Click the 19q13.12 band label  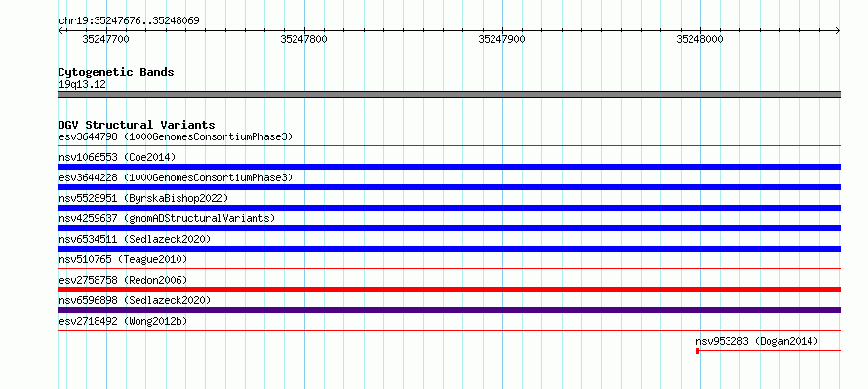(x=82, y=85)
